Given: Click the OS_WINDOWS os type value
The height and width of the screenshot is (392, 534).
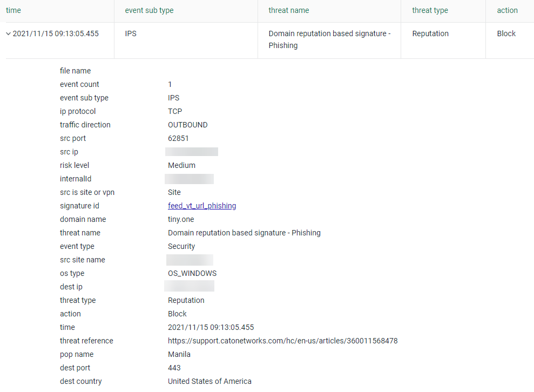Looking at the screenshot, I should [192, 273].
